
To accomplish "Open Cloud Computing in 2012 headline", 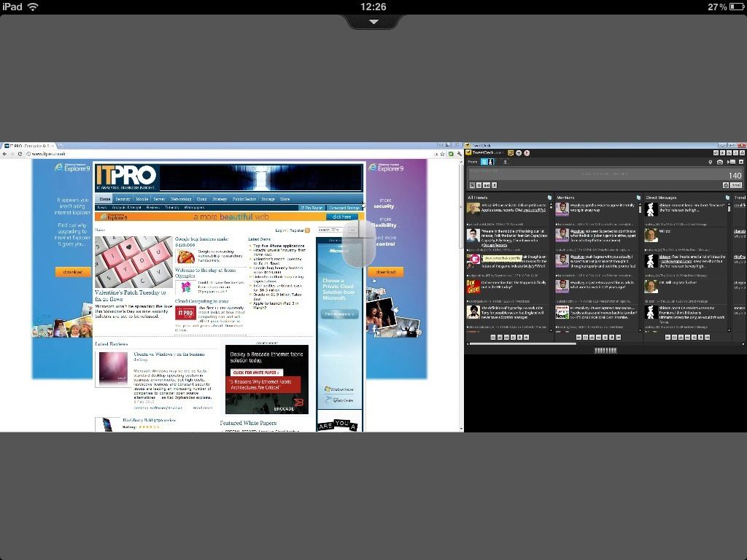I will pyautogui.click(x=201, y=301).
